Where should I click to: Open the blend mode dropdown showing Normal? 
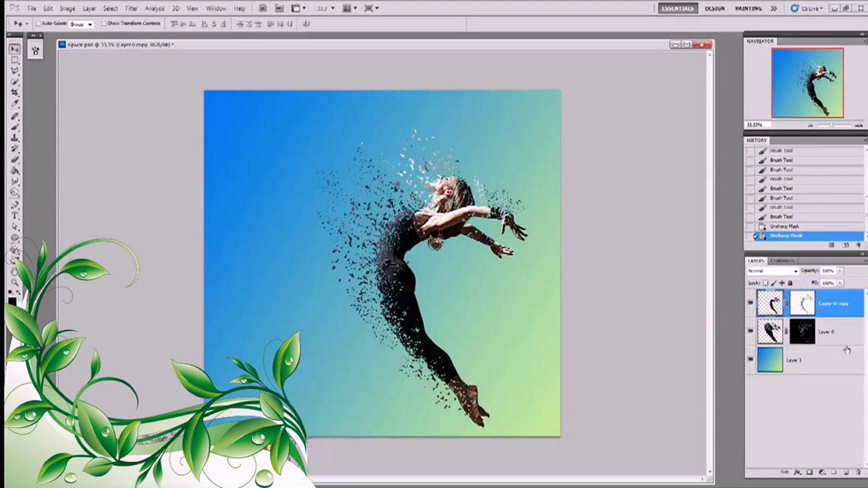click(773, 271)
